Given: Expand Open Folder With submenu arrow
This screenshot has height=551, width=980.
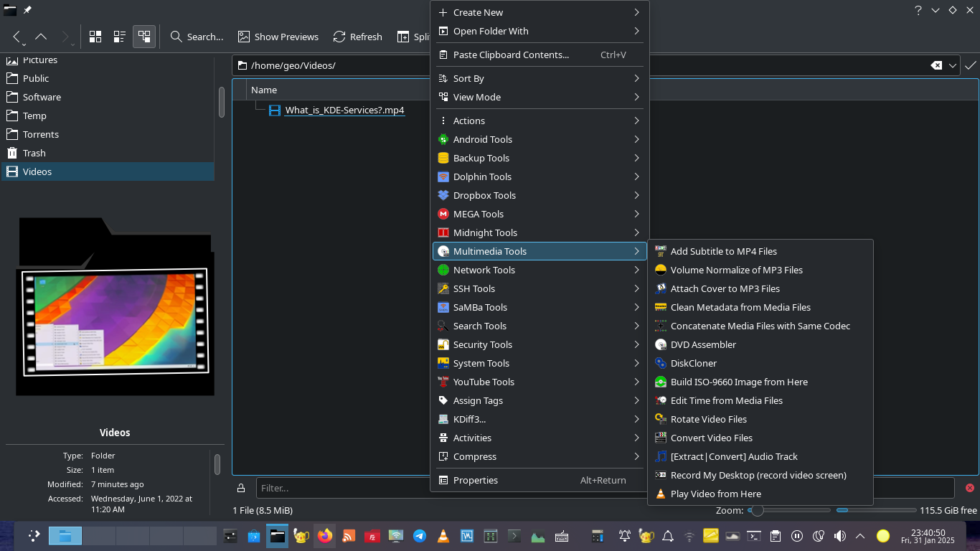Looking at the screenshot, I should click(x=636, y=31).
